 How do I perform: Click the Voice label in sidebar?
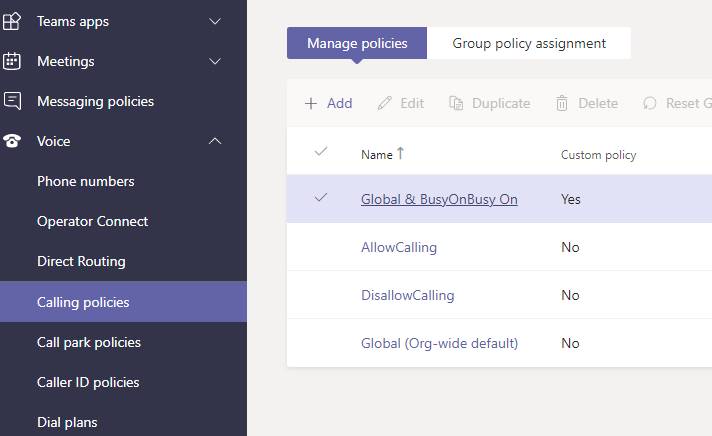(x=54, y=141)
